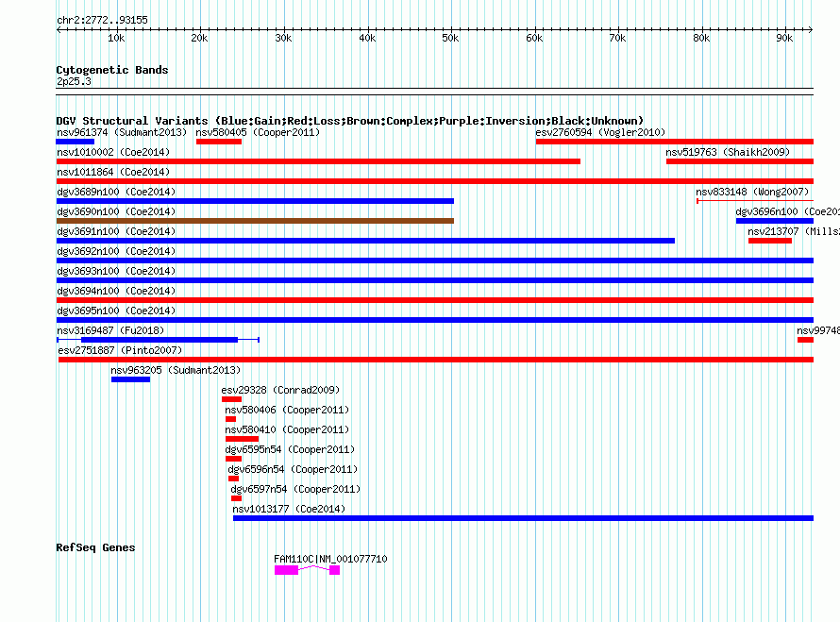Click the magenta FAM110C gene exon glyph
The image size is (840, 622).
tap(287, 570)
